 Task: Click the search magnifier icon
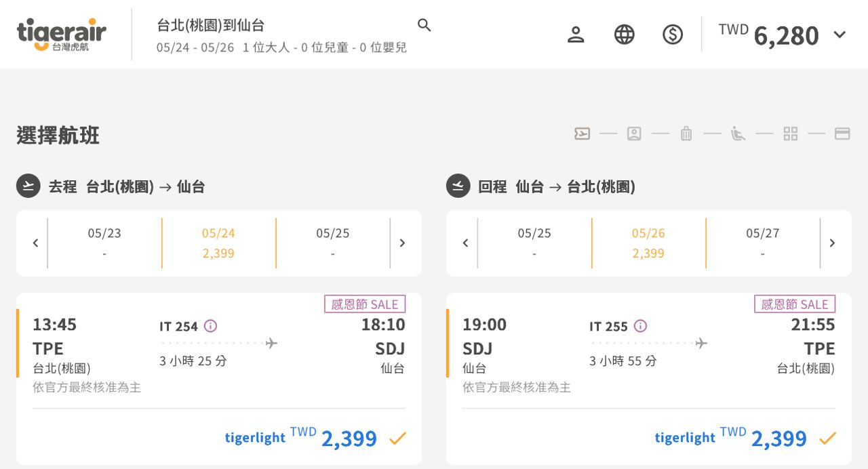(424, 26)
